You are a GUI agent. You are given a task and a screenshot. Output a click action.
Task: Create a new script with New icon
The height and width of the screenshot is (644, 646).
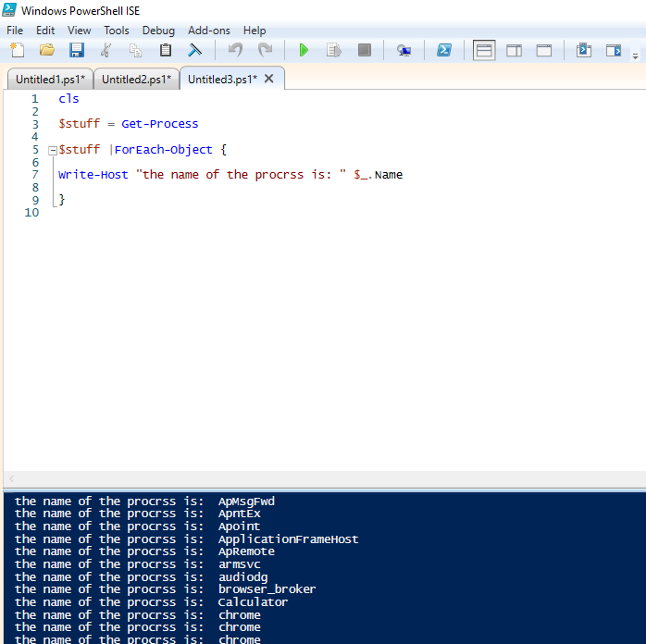(x=18, y=50)
